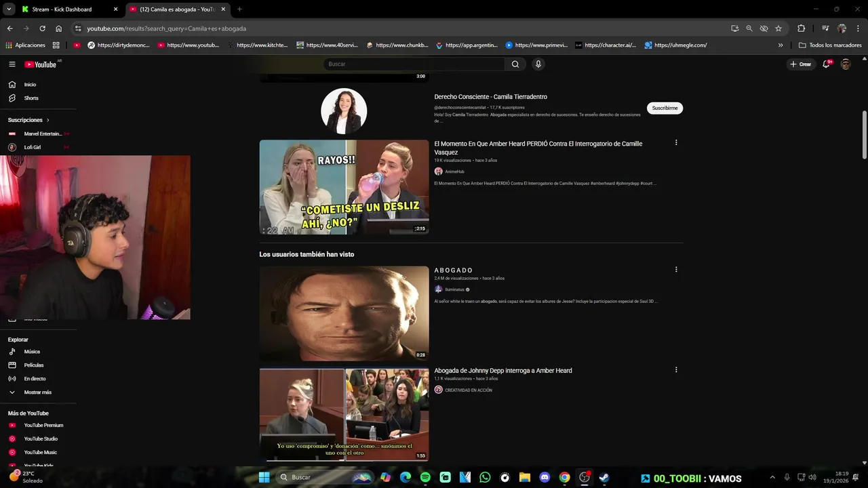Open Camila Tierradentro channel avatar

tap(344, 111)
